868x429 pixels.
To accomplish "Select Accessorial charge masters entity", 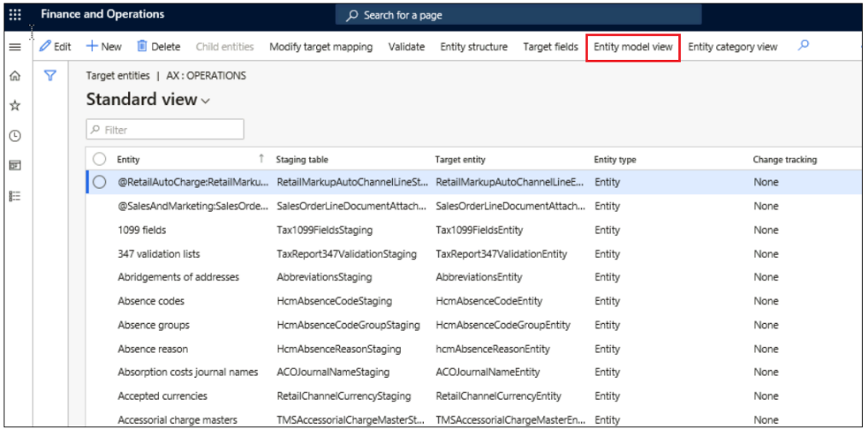I will tap(177, 420).
